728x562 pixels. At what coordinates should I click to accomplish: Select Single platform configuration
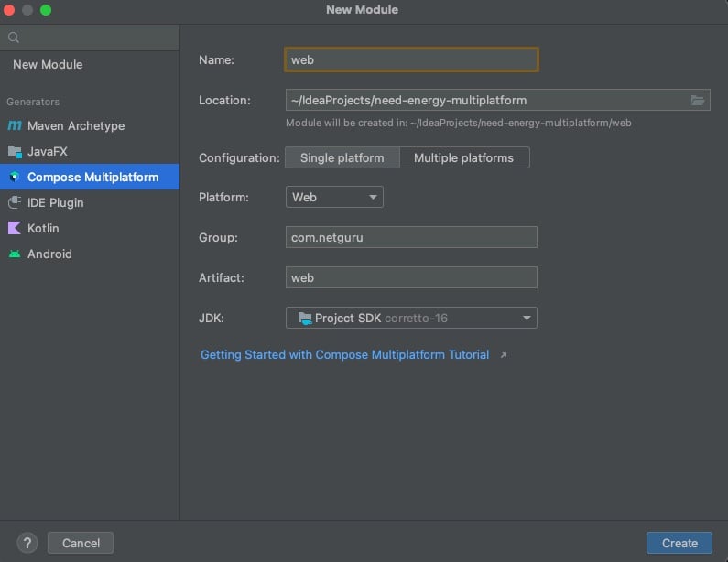(342, 157)
